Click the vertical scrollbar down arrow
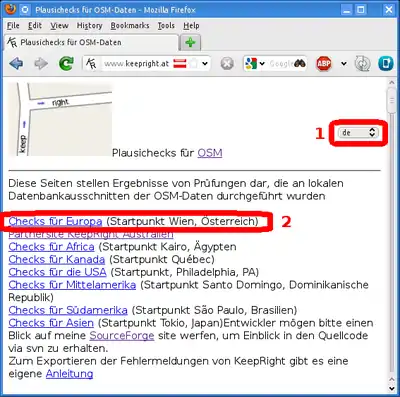This screenshot has height=397, width=400. coord(392,388)
